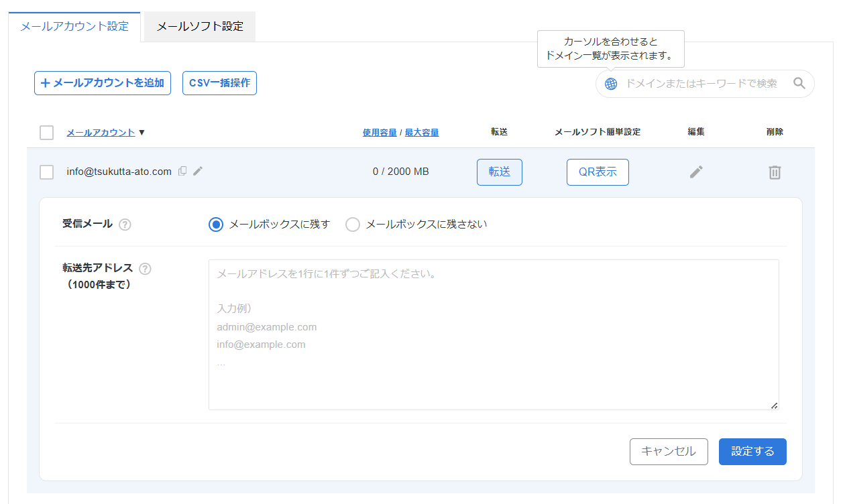Click pencil icon beside info@tsukutta-ato.com address

point(197,171)
